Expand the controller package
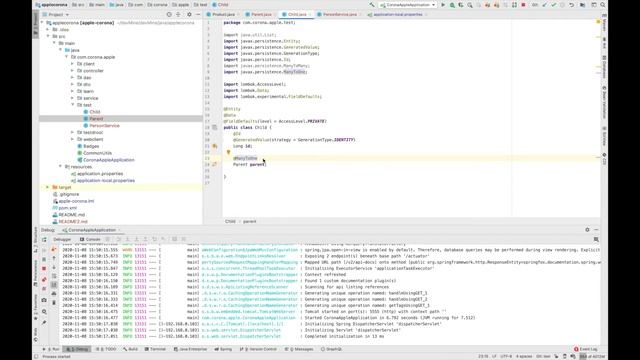 [73, 71]
